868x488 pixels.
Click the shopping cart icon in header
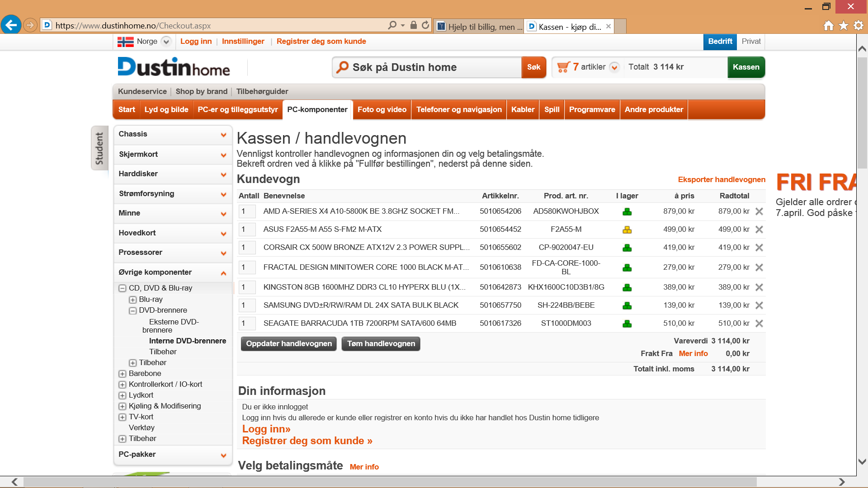[563, 67]
